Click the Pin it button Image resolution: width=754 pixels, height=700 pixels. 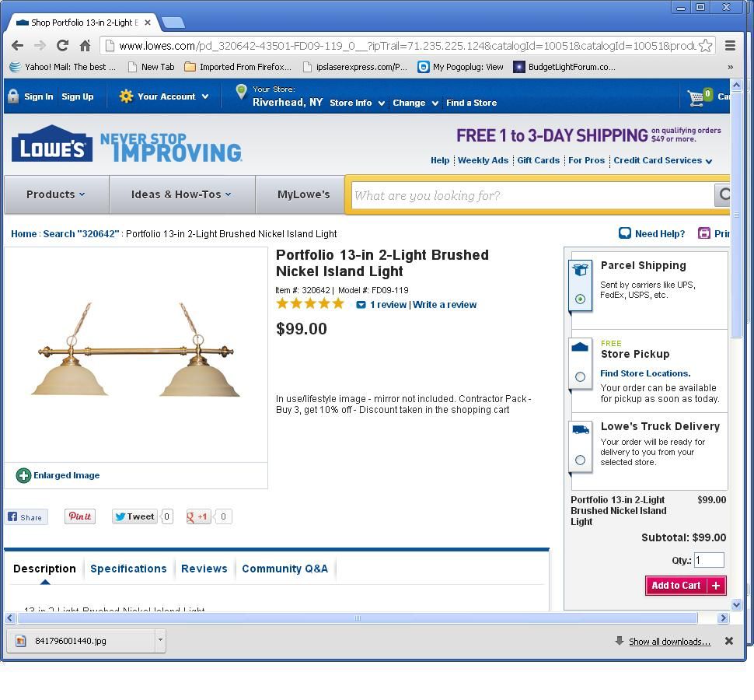pos(80,516)
